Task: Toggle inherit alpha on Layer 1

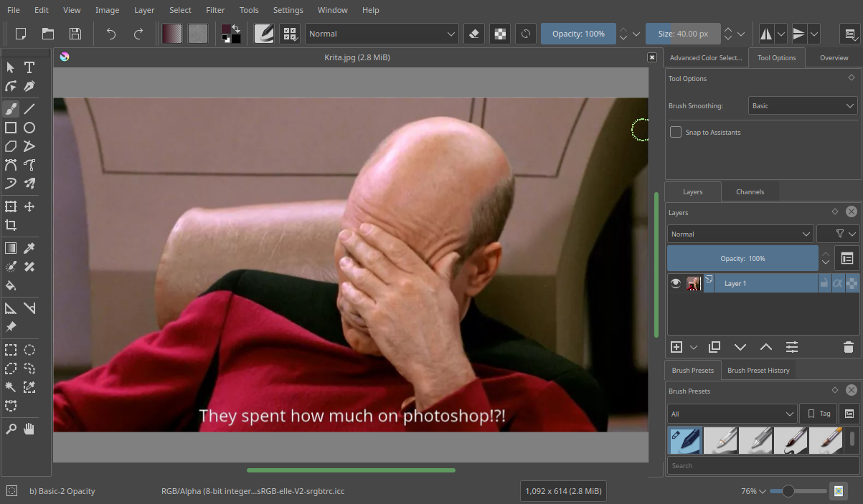Action: [x=837, y=283]
